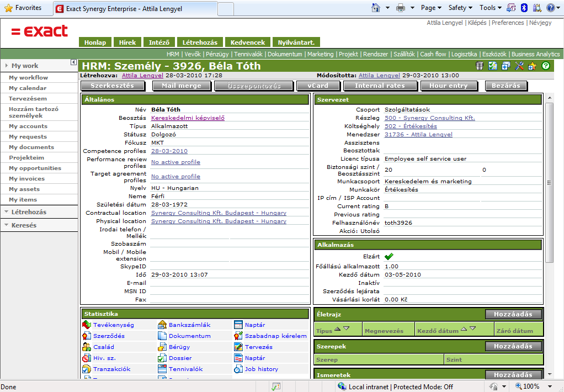564x392 pixels.
Task: Open the green question mark help icon
Action: pyautogui.click(x=546, y=66)
